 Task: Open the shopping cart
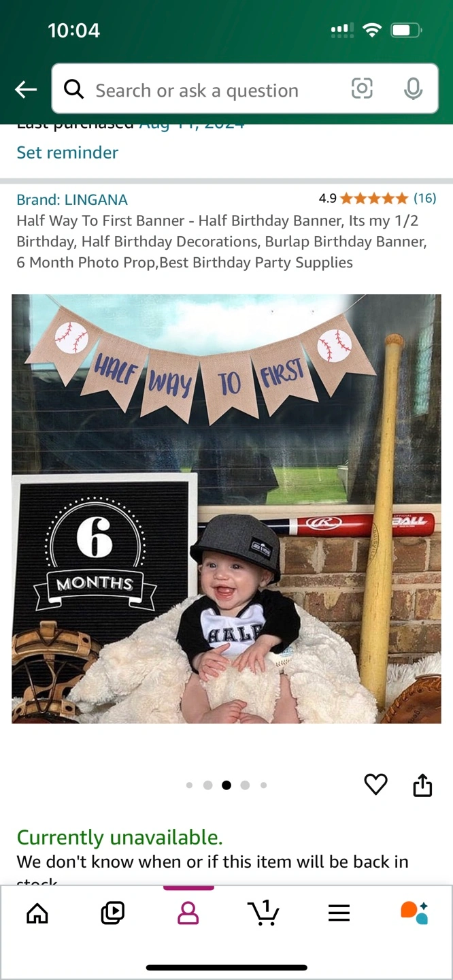[264, 913]
